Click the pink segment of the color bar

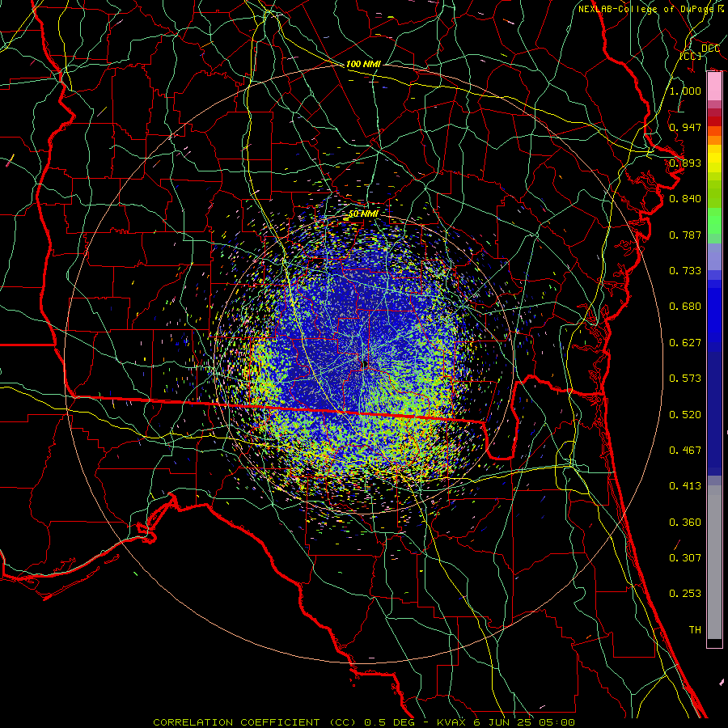point(714,87)
